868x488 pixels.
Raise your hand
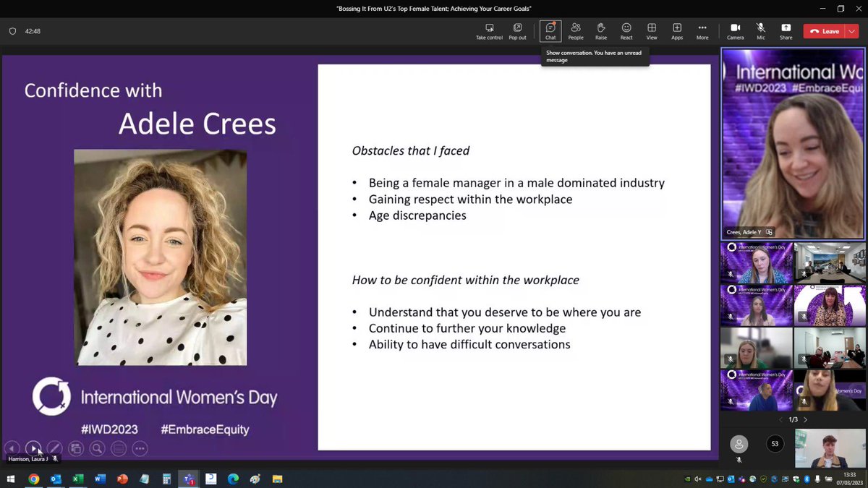pos(601,30)
